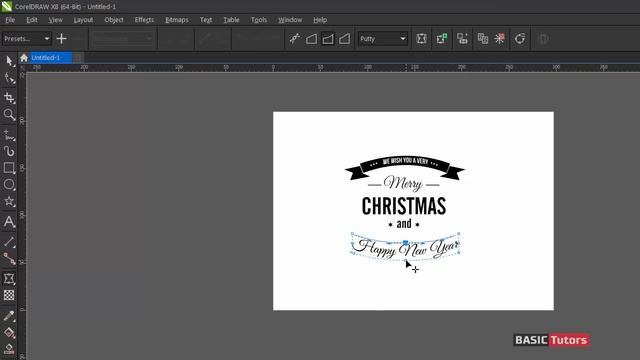Image resolution: width=640 pixels, height=360 pixels.
Task: Select the Shape tool
Action: coord(9,79)
